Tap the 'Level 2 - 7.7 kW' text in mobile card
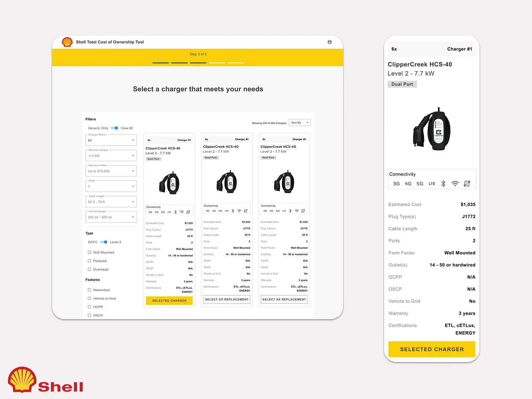This screenshot has height=399, width=532. tap(411, 74)
